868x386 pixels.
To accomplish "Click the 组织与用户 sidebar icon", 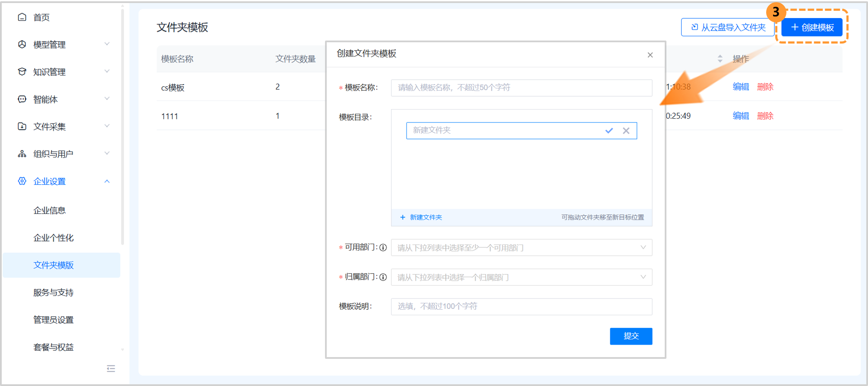I will pos(22,154).
